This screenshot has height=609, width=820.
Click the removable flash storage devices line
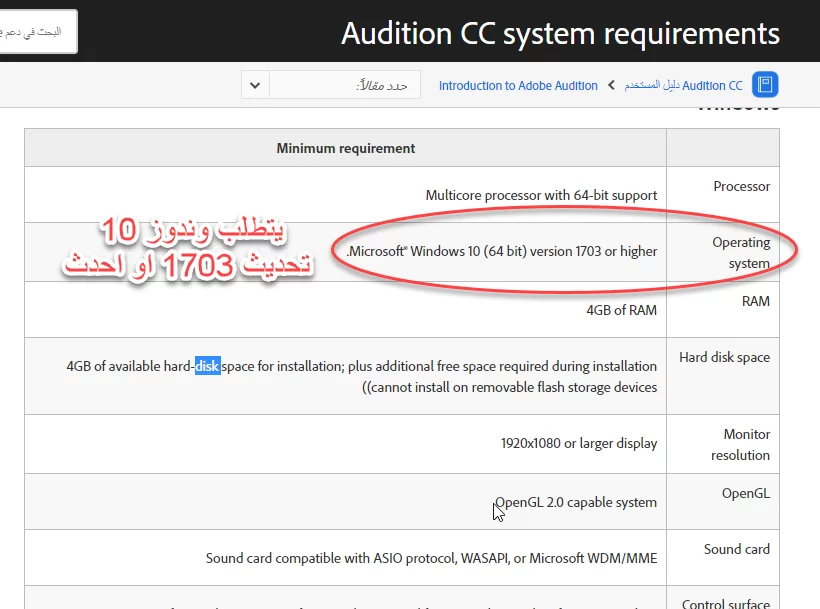pos(509,387)
